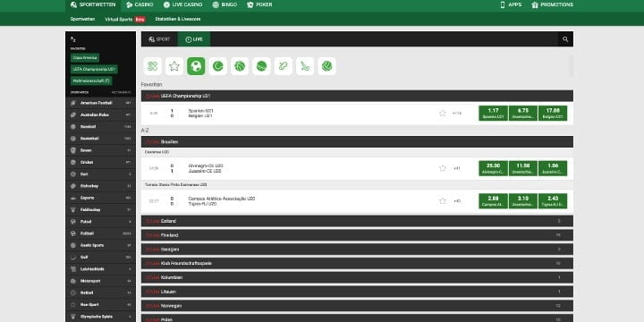Click the Esports controller sidebar icon
The image size is (644, 322).
[x=73, y=198]
